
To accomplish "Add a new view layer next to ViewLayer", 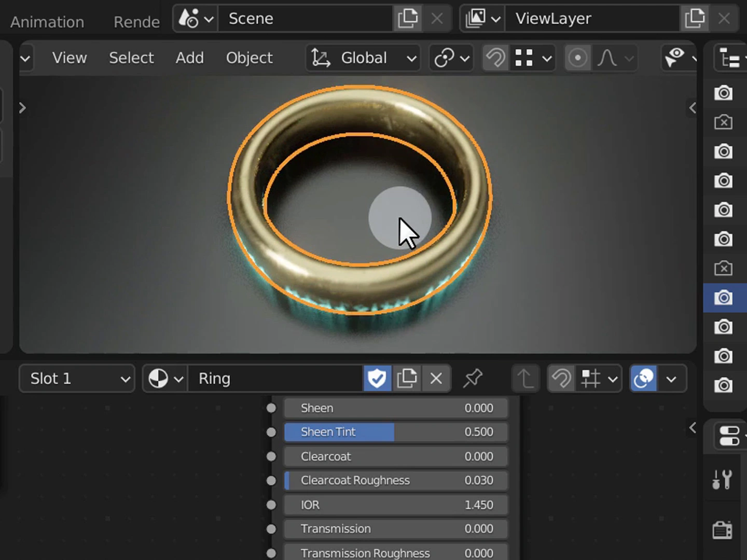I will pyautogui.click(x=695, y=19).
